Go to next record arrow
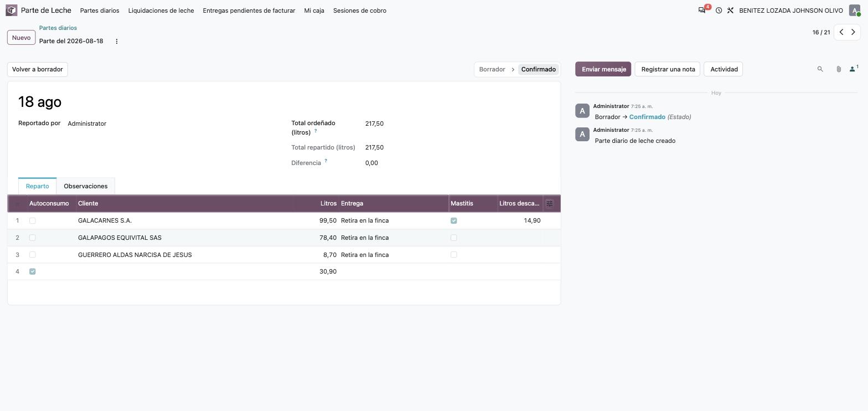The width and height of the screenshot is (868, 411). (853, 32)
